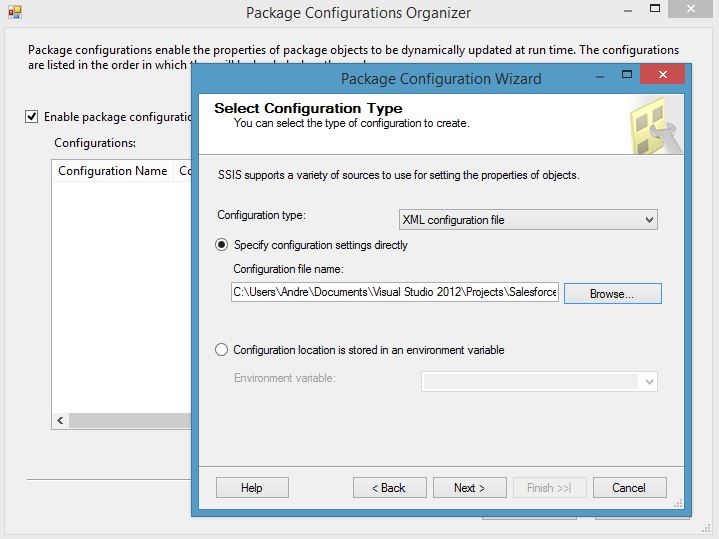Choose the environment variable location radio button
This screenshot has height=539, width=719.
pyautogui.click(x=222, y=350)
